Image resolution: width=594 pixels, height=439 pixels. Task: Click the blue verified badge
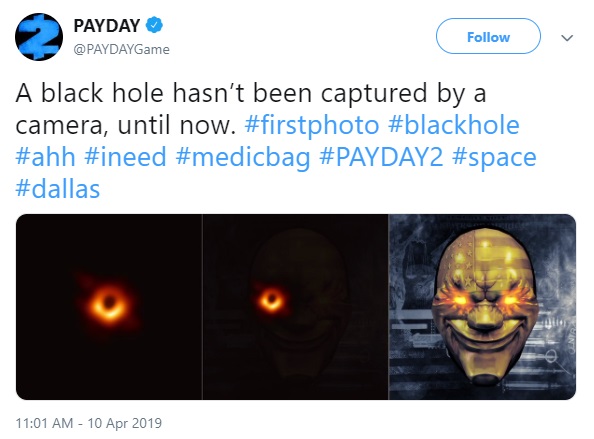154,25
